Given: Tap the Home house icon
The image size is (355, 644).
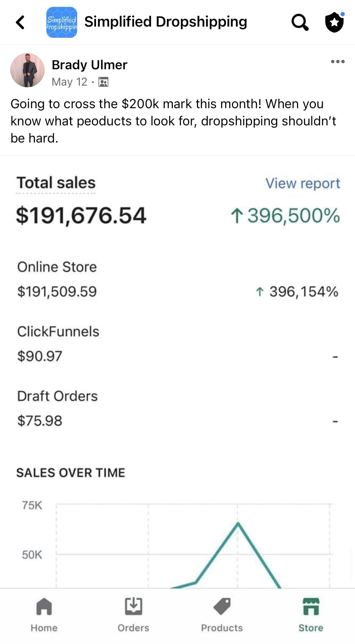Looking at the screenshot, I should click(44, 607).
